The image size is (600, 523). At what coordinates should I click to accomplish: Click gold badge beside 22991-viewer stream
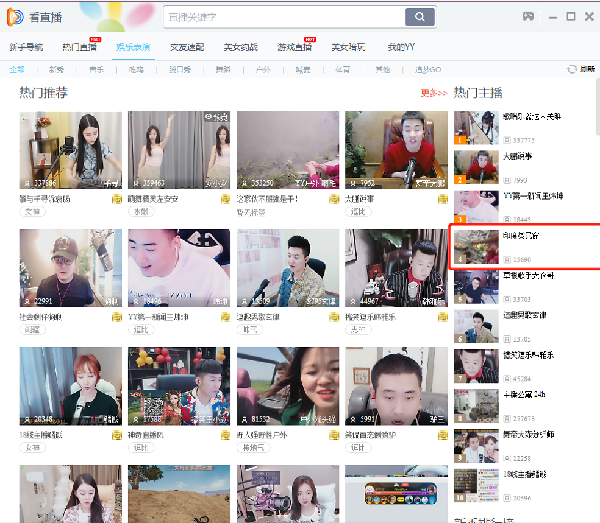point(117,316)
